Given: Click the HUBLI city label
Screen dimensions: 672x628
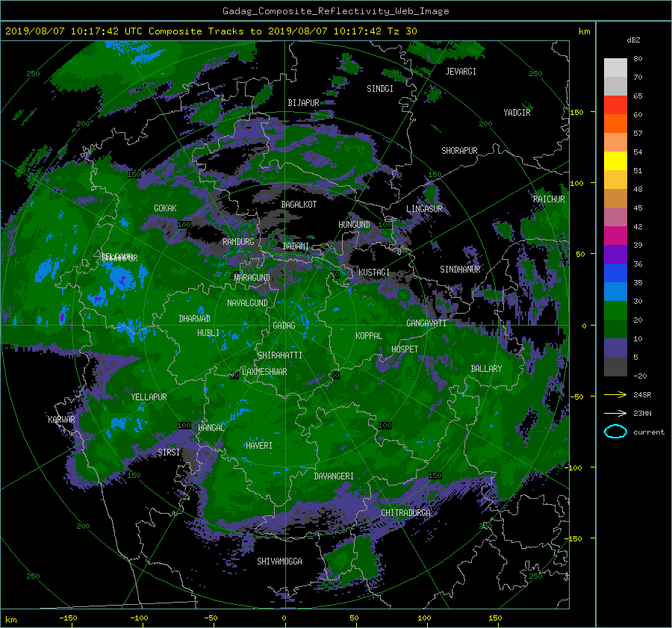Looking at the screenshot, I should [208, 332].
